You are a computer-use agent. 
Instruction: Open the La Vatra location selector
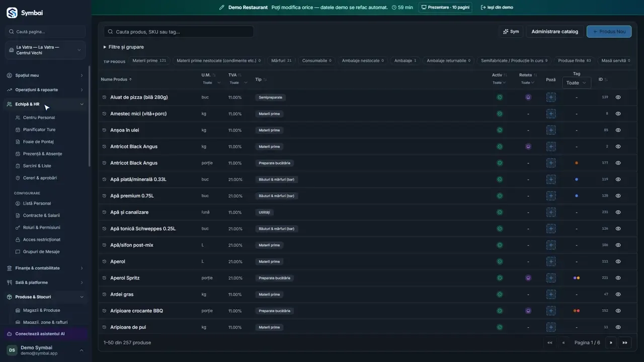[x=45, y=50]
